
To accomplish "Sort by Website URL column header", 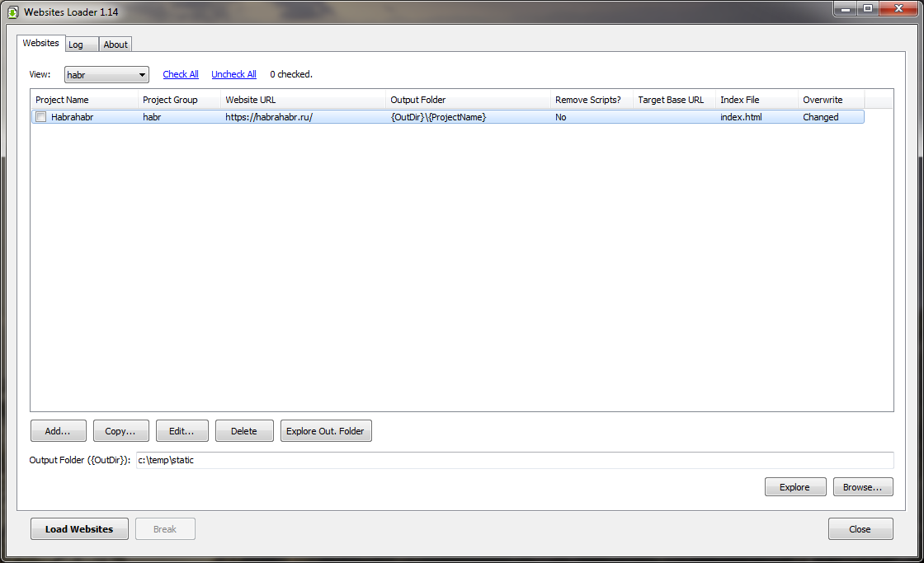I will (x=302, y=100).
